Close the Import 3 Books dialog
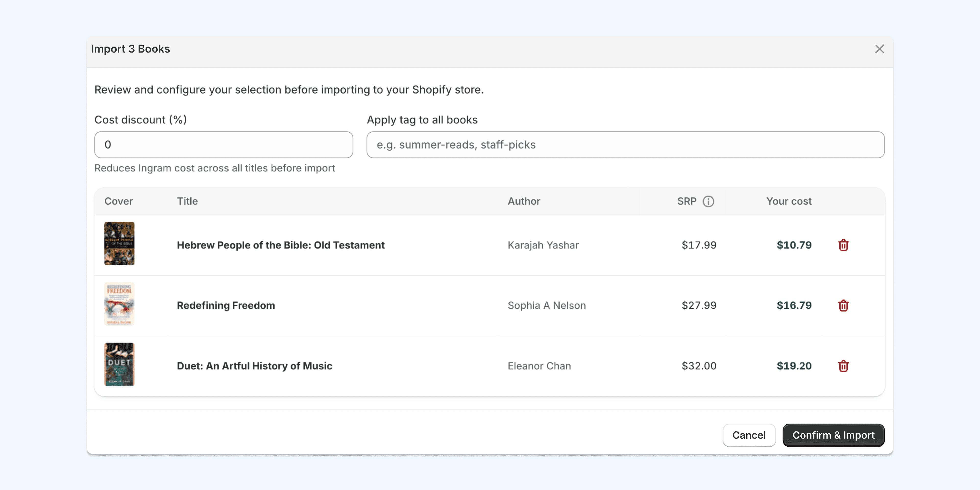This screenshot has height=490, width=980. [x=880, y=49]
